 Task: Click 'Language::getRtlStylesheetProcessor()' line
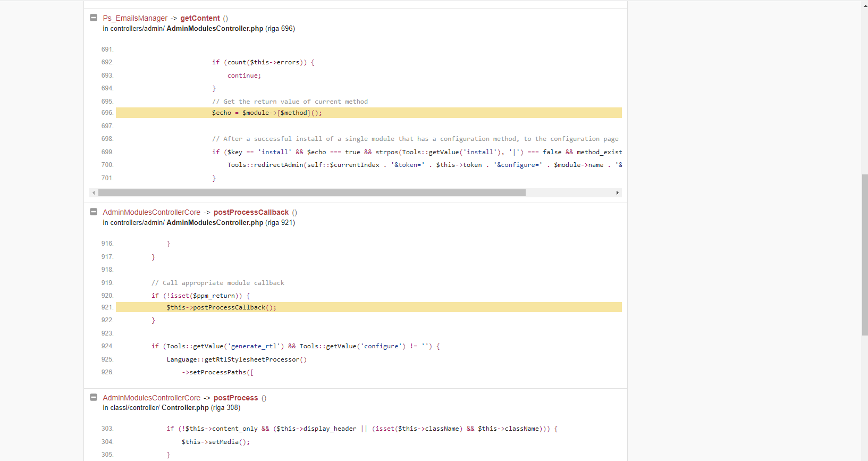[237, 359]
